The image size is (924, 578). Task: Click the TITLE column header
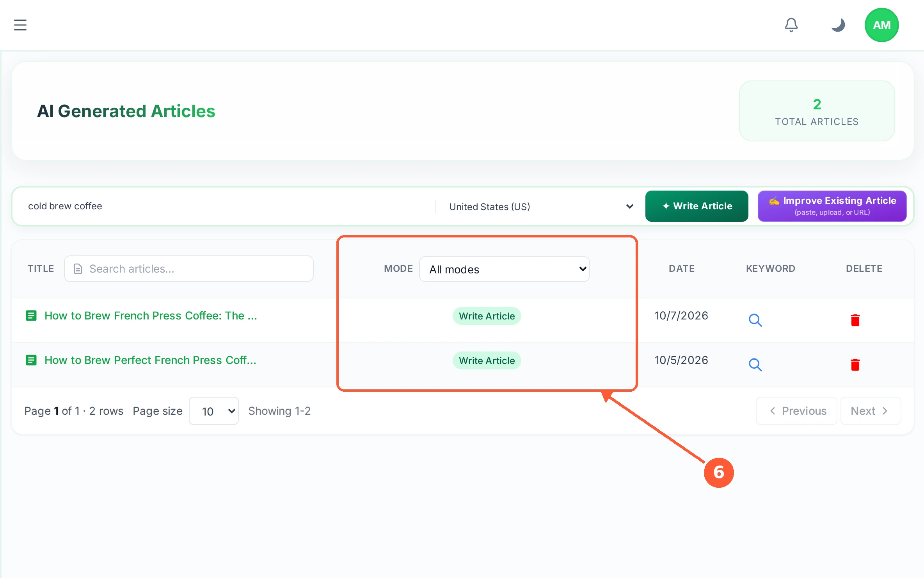(41, 269)
